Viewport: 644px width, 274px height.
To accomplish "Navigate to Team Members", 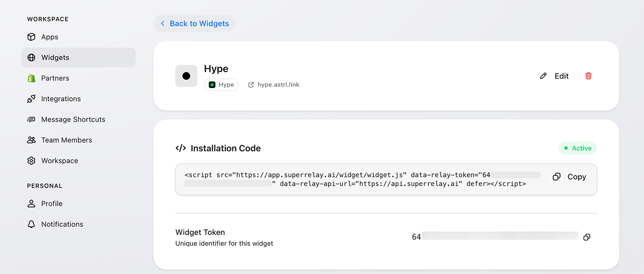I will point(66,140).
